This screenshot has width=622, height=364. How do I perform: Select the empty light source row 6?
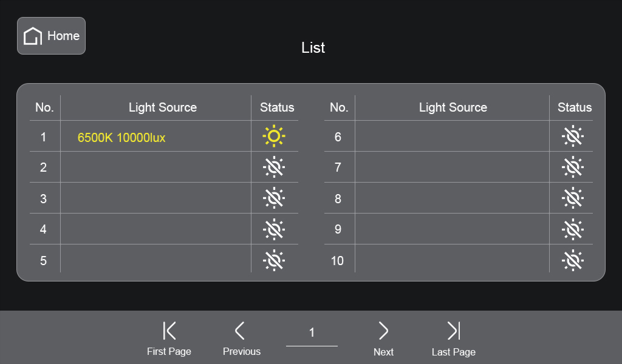(x=452, y=136)
